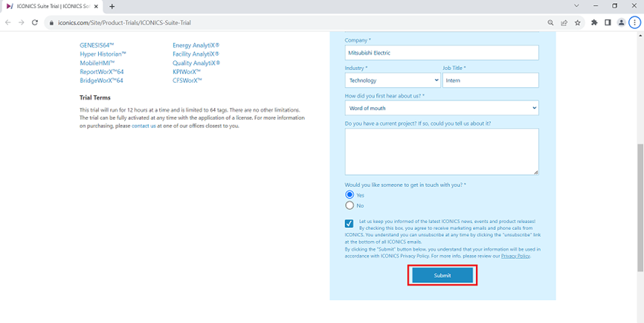Open the Facility AnalytiX link
The width and height of the screenshot is (644, 323).
click(x=196, y=54)
